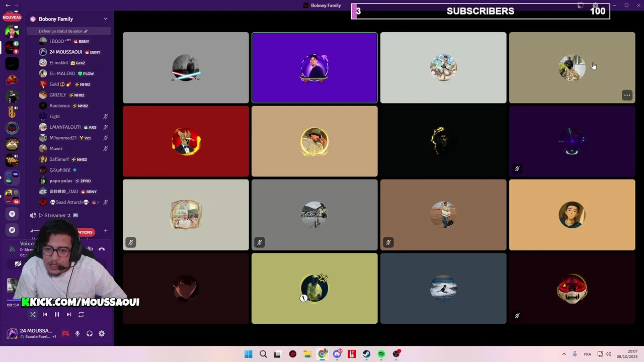Select the red tile with lion avatar
Viewport: 644px width, 362px height.
pos(186,141)
